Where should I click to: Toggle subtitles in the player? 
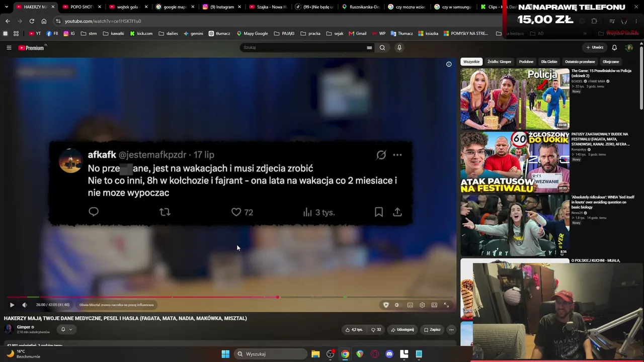pos(410,305)
